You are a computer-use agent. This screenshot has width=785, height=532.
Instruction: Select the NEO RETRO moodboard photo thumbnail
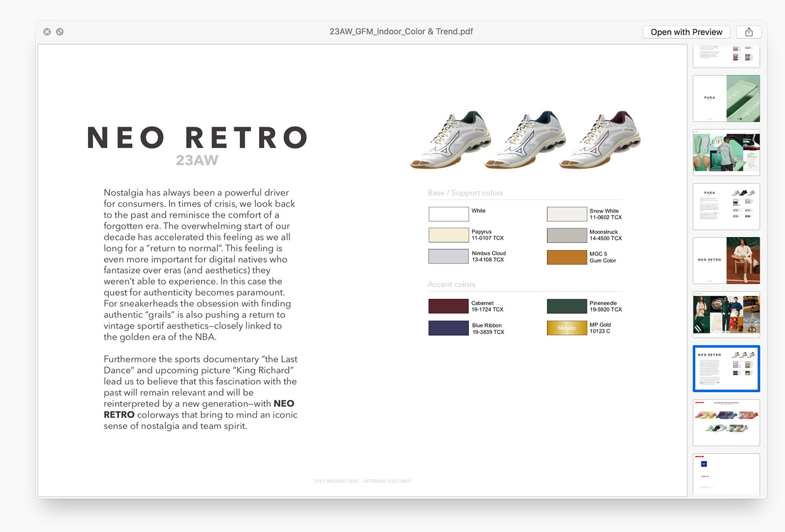726,314
